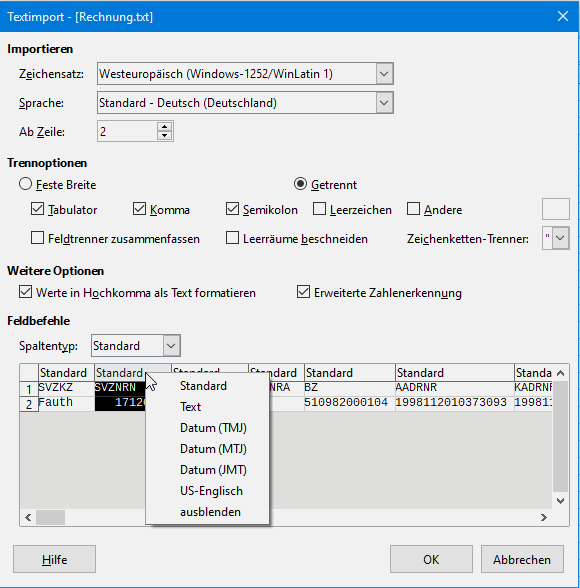Click the Andere custom separator field
Screen dimensions: 580x588
556,209
